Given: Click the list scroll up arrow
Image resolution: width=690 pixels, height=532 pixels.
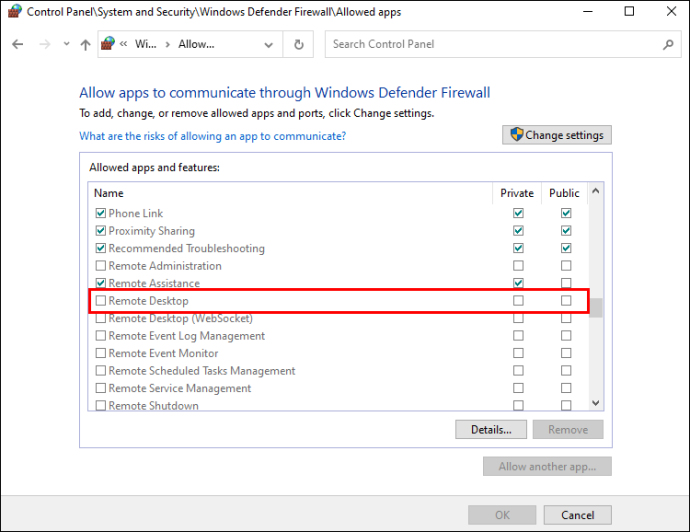Looking at the screenshot, I should click(x=595, y=191).
